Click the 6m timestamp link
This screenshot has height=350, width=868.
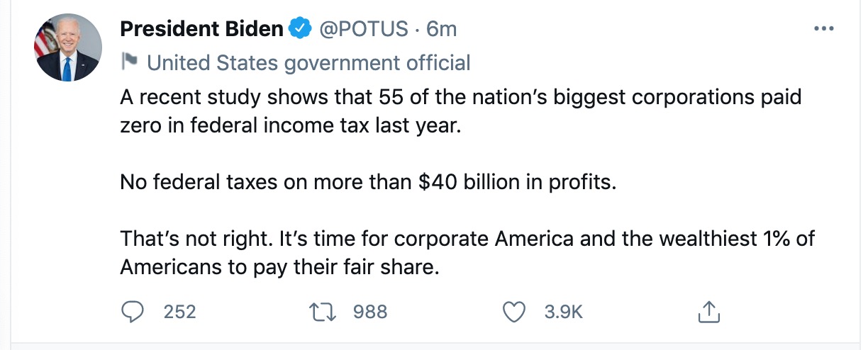click(x=441, y=29)
